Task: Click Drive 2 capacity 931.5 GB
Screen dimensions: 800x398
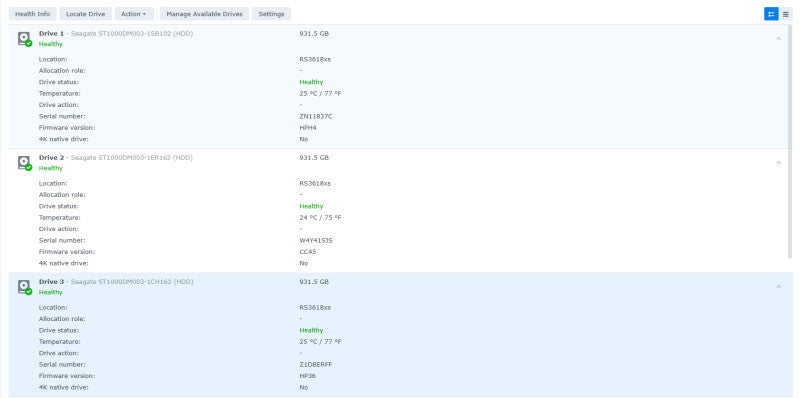Action: [x=314, y=158]
